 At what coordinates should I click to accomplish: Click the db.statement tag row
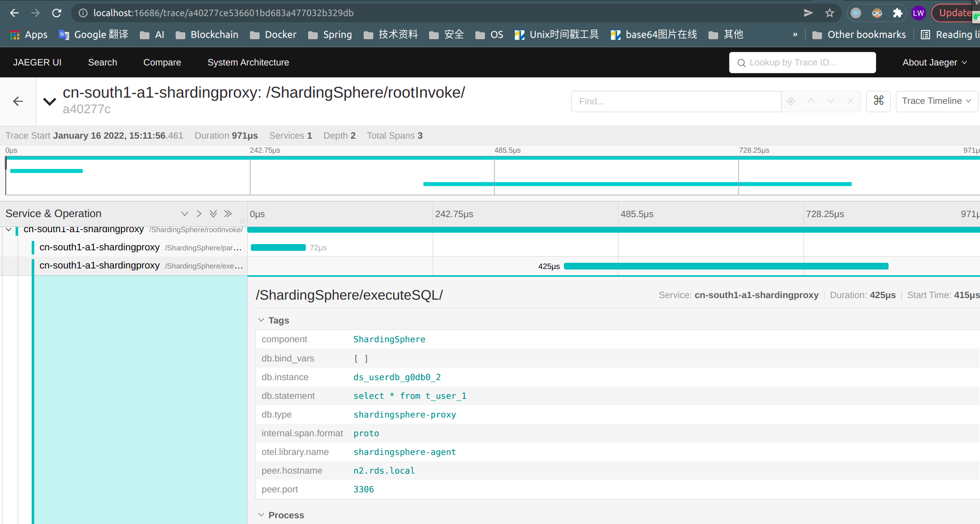tap(617, 396)
